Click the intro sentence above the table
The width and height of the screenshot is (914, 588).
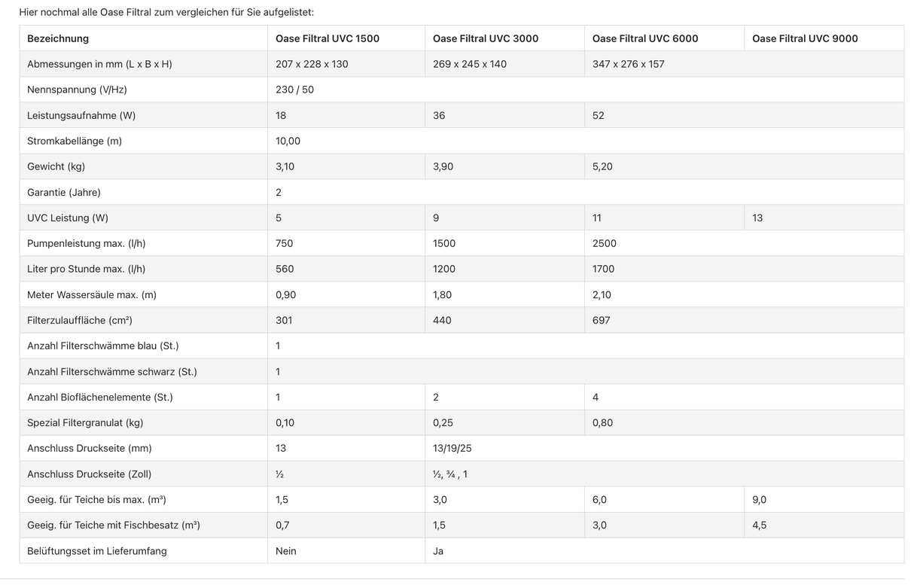(x=166, y=12)
